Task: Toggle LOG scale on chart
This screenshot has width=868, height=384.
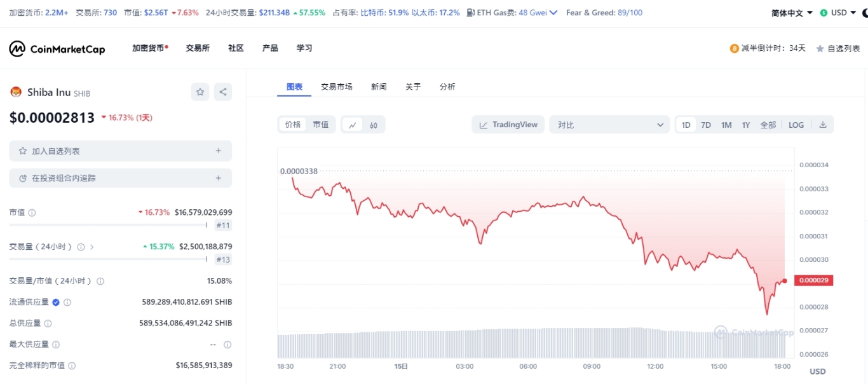Action: (796, 125)
